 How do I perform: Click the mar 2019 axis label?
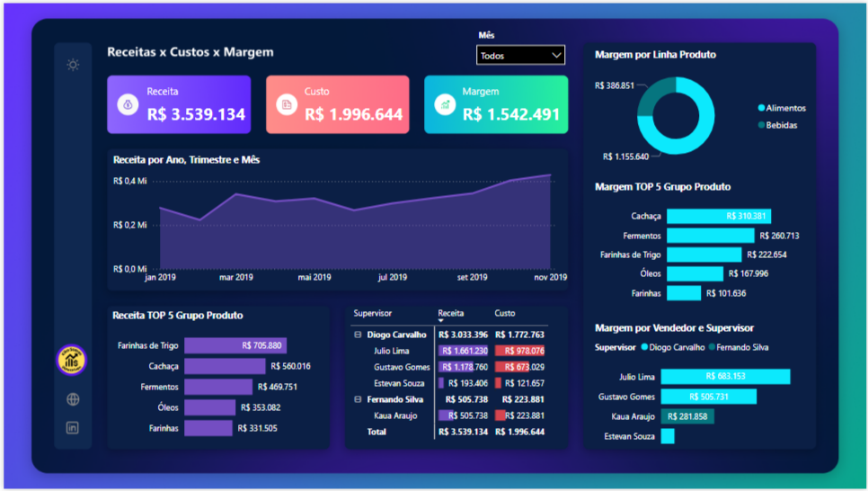pyautogui.click(x=235, y=277)
